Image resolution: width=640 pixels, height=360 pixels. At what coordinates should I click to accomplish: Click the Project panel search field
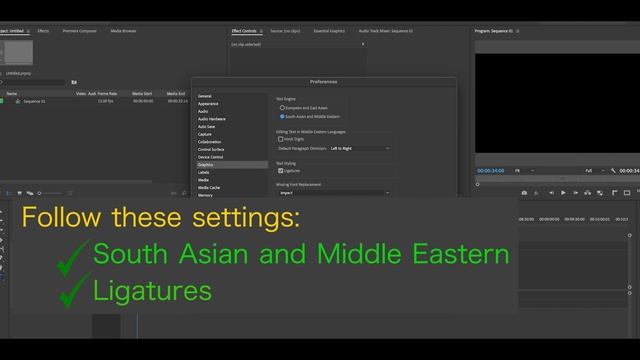[33, 82]
